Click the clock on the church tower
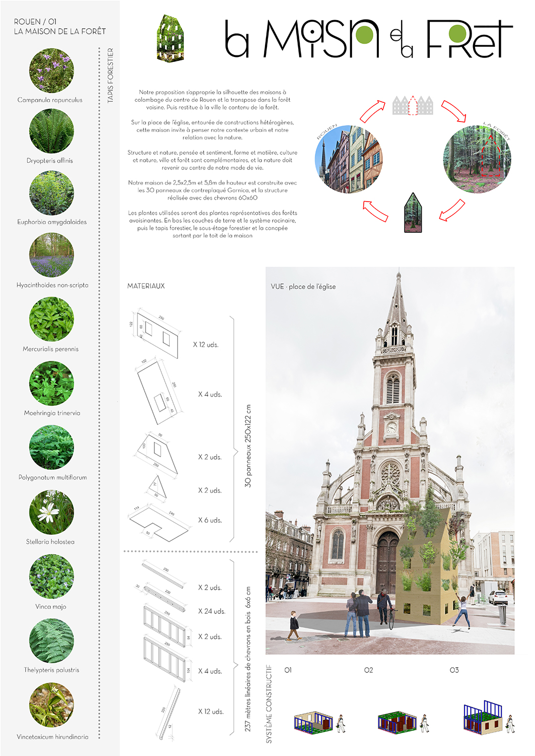535x756 pixels. [x=391, y=428]
